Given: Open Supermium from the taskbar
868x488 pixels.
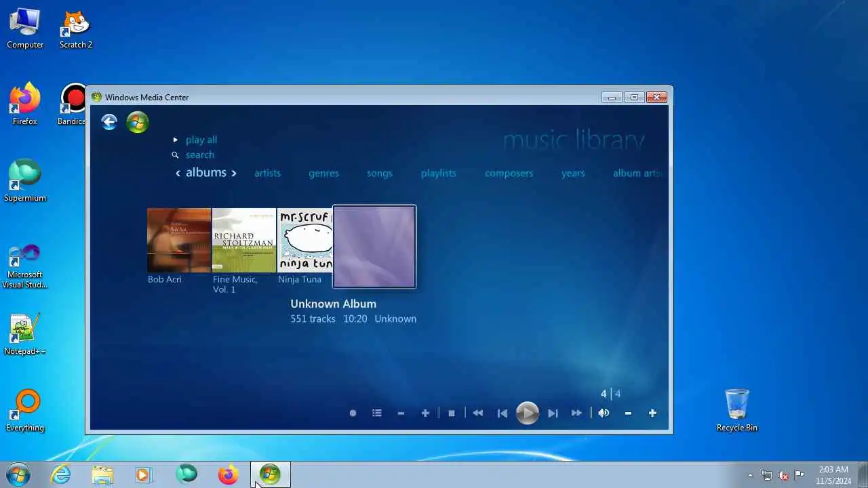Looking at the screenshot, I should point(186,474).
